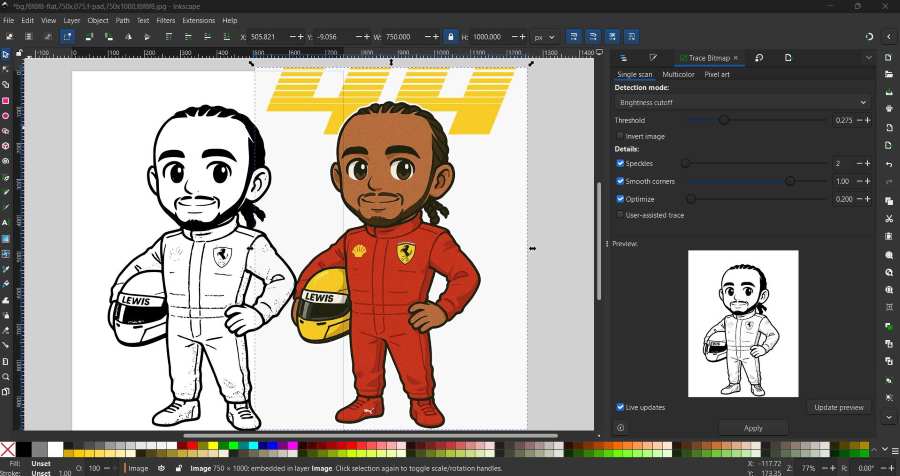
Task: Open the Edit menu
Action: 28,20
